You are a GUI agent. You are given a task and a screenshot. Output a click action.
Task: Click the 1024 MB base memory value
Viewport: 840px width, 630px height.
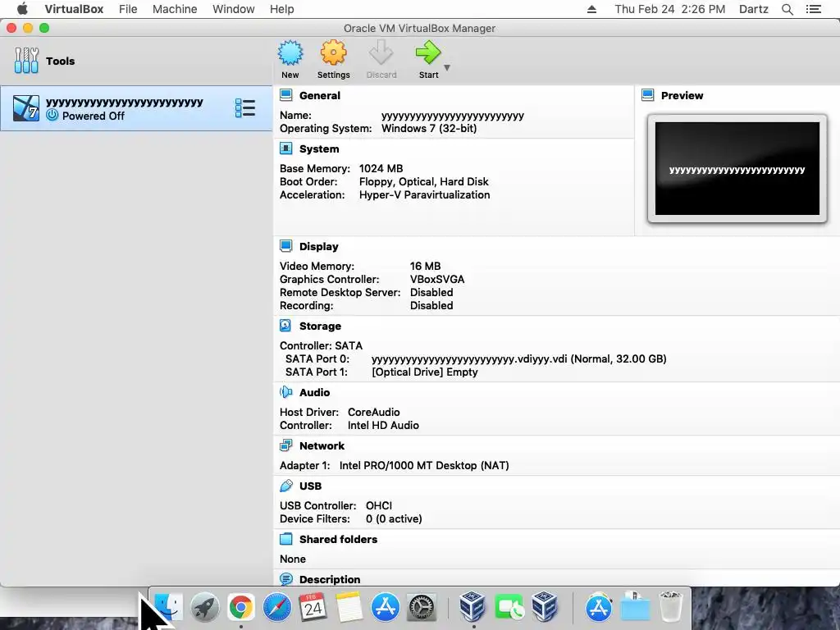(381, 169)
